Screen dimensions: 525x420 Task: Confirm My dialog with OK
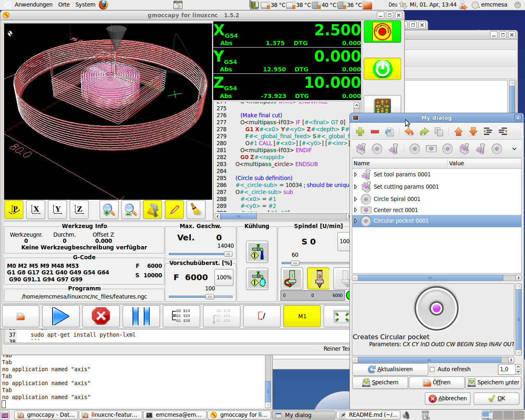pyautogui.click(x=496, y=398)
